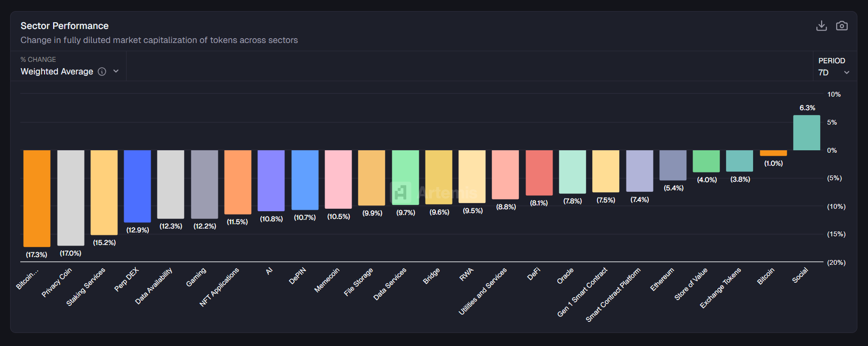Screen dimensions: 868x346
Task: Select the blue Perp DEX bar
Action: pyautogui.click(x=137, y=186)
